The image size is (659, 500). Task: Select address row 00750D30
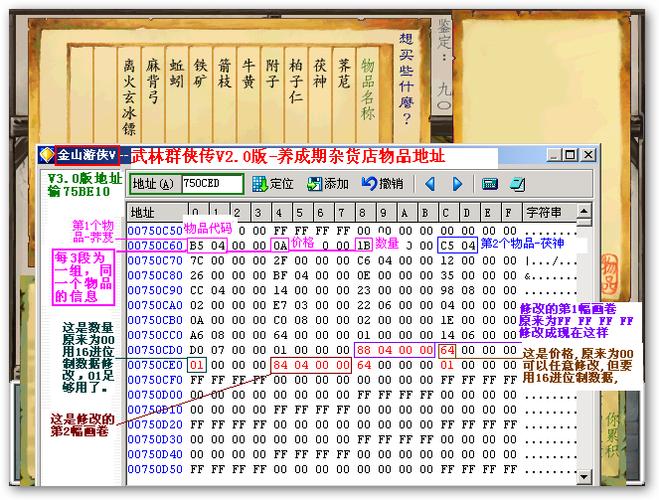click(155, 439)
